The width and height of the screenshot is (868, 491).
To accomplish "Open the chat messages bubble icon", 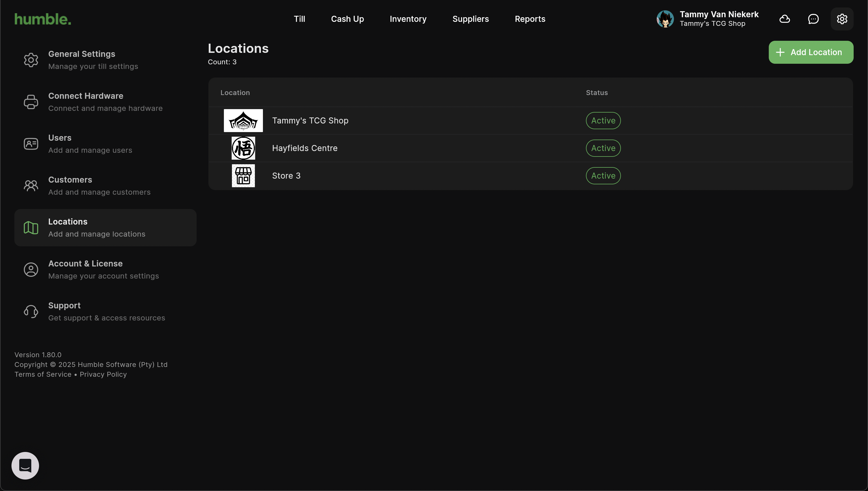I will click(x=813, y=19).
